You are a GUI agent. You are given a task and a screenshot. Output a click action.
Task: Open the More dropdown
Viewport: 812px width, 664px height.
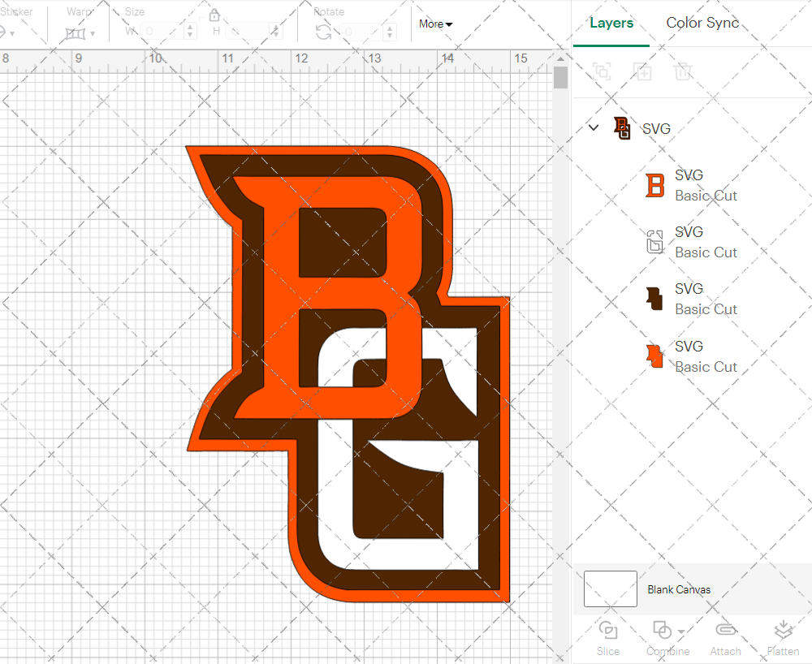435,24
